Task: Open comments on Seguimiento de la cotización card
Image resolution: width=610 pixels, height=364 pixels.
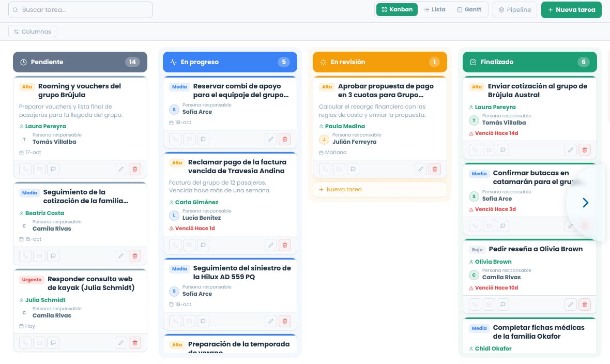Action: tap(53, 256)
